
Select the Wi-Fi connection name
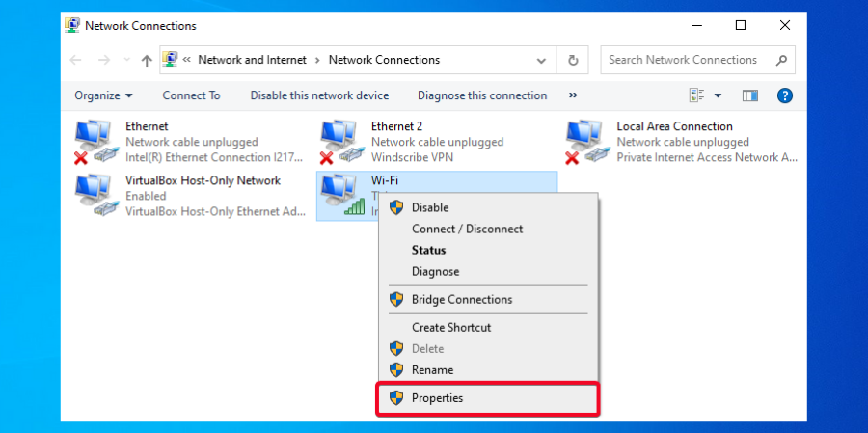click(385, 180)
